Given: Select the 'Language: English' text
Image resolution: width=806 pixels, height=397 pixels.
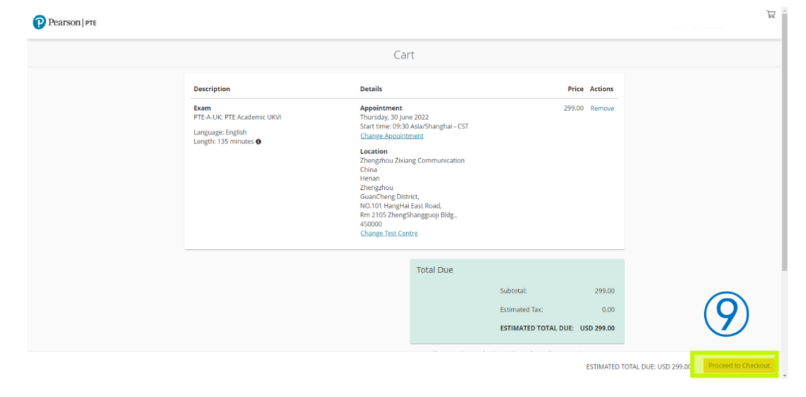Looking at the screenshot, I should [x=220, y=132].
